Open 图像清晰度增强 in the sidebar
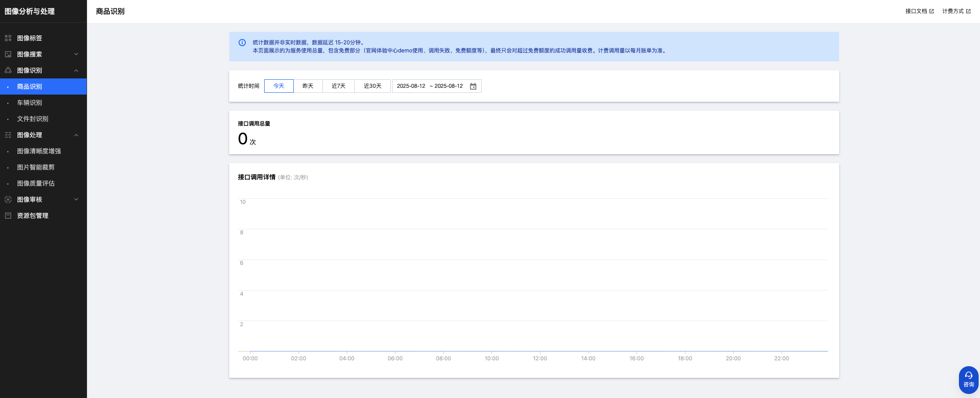The width and height of the screenshot is (980, 398). point(39,151)
